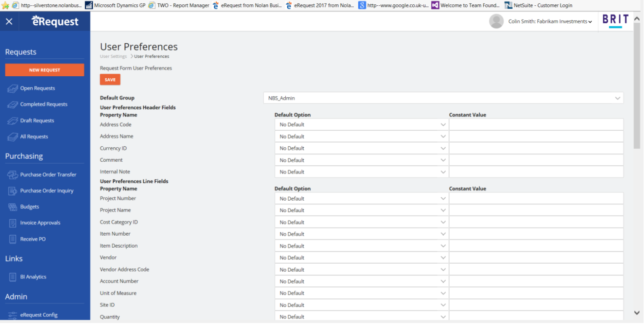Image resolution: width=644 pixels, height=324 pixels.
Task: Close the sidebar with the X icon
Action: tap(9, 21)
